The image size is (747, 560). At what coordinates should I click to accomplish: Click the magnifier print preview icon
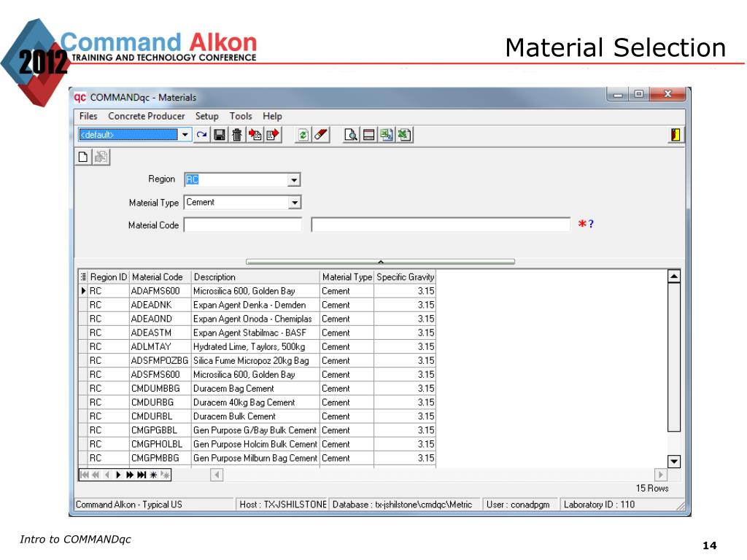coord(351,135)
